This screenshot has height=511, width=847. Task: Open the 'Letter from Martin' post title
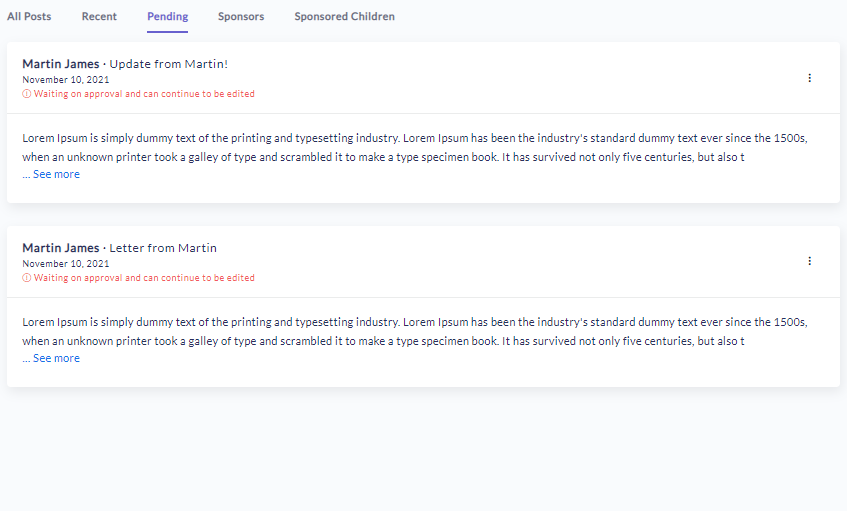[162, 248]
